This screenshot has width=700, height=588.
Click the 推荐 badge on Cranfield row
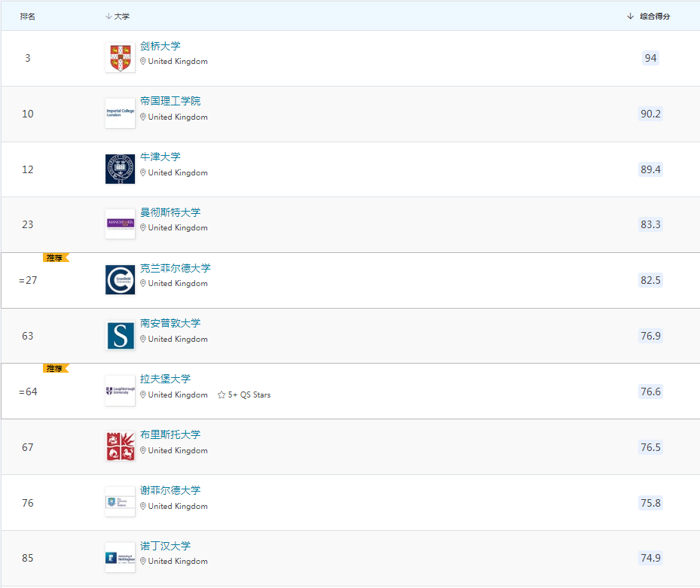[55, 257]
